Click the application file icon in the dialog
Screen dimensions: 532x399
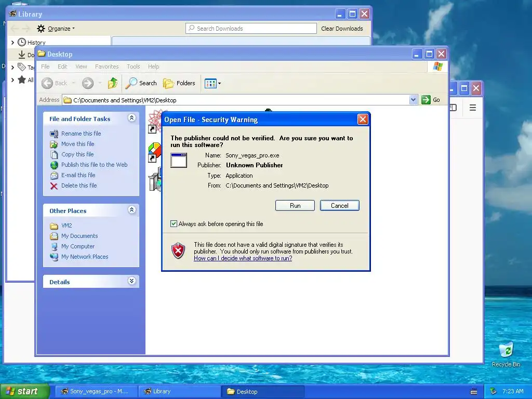click(x=179, y=160)
